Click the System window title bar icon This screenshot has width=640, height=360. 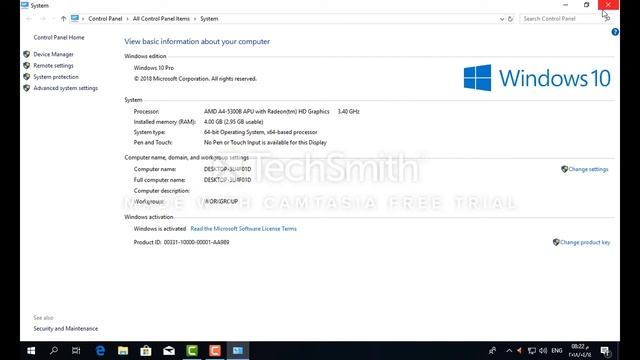coord(25,5)
